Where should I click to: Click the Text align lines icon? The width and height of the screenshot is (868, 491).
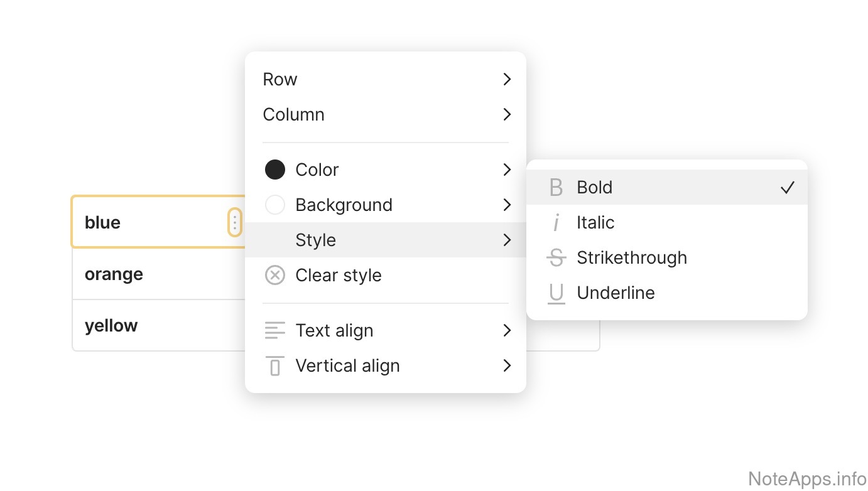point(275,331)
